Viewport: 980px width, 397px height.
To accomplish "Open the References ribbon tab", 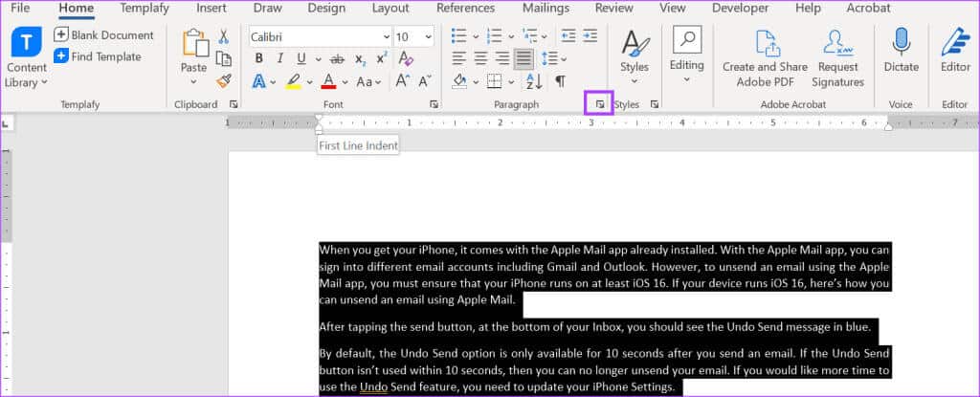I will pyautogui.click(x=465, y=8).
